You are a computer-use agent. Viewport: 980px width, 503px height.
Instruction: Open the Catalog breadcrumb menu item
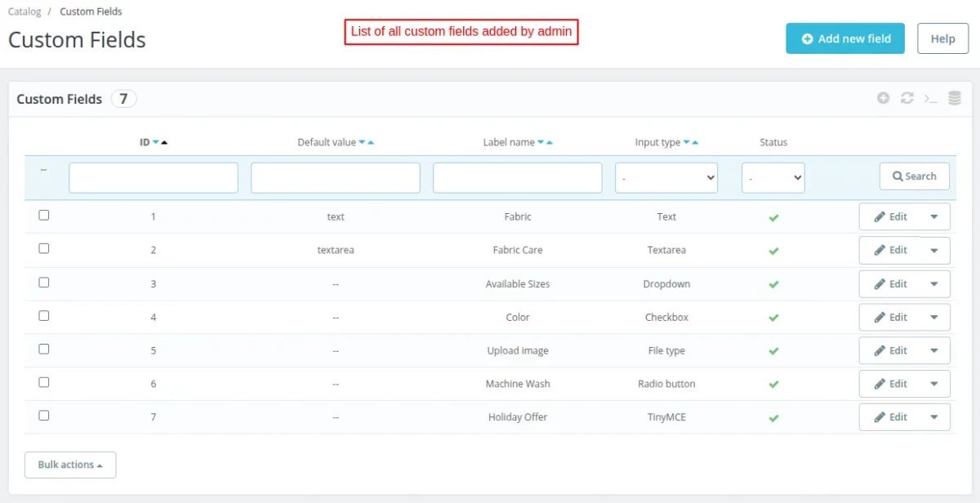click(x=24, y=11)
